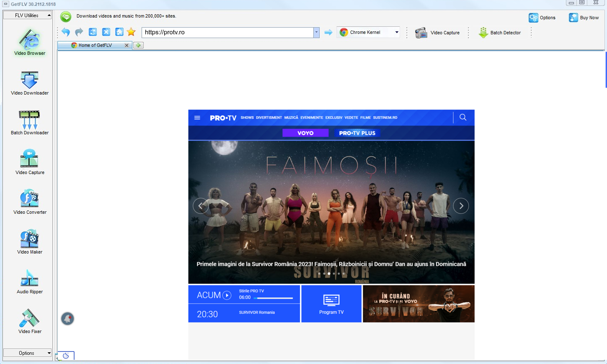Open the În curând Survivor banner

[418, 304]
